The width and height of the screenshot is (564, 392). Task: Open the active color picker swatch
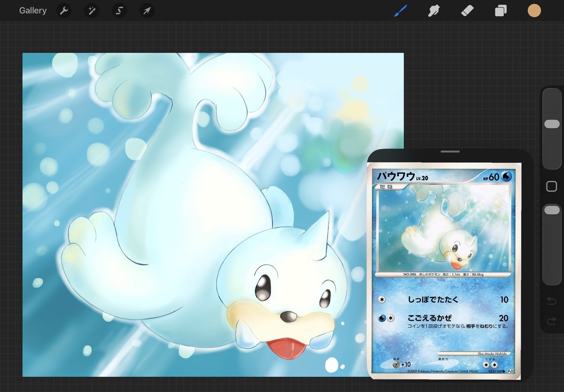tap(534, 10)
